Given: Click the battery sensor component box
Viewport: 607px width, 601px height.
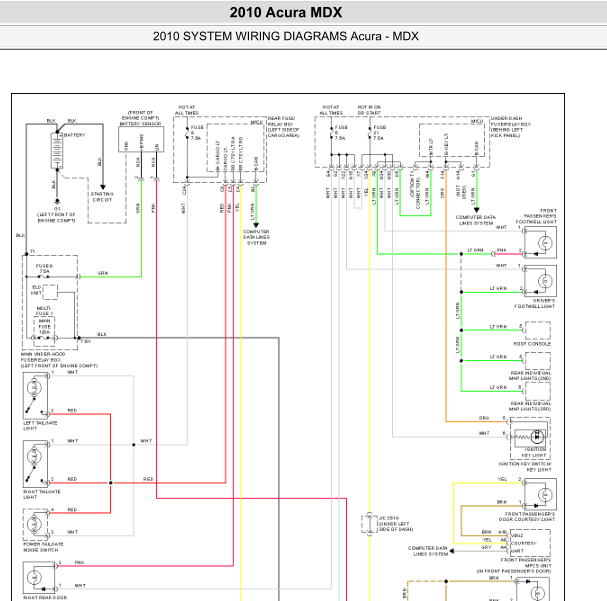Looking at the screenshot, I should pos(141,139).
